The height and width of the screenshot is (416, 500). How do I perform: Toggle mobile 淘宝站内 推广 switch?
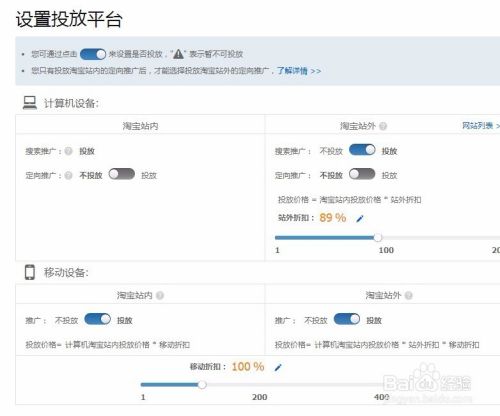click(97, 319)
